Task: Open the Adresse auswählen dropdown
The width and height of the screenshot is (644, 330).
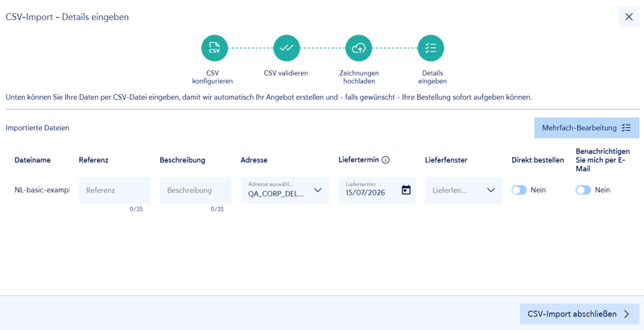Action: pos(285,190)
